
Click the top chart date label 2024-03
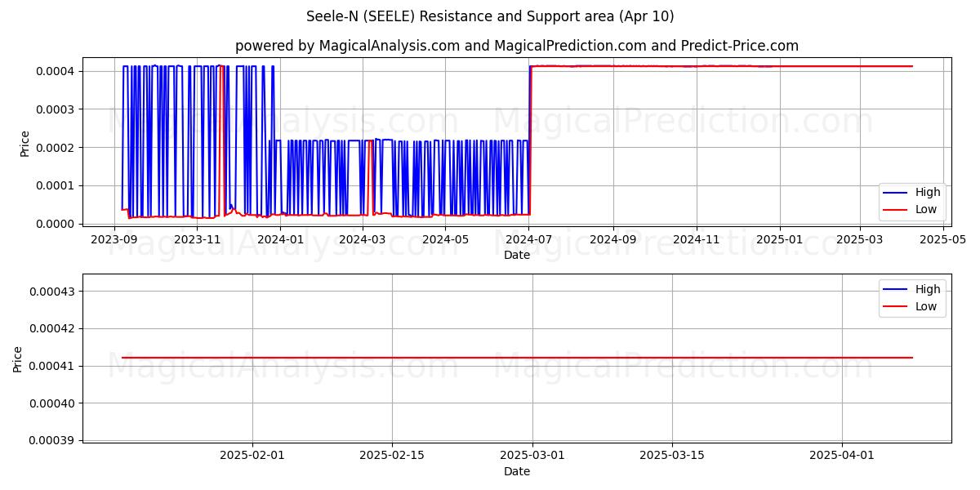pos(363,240)
